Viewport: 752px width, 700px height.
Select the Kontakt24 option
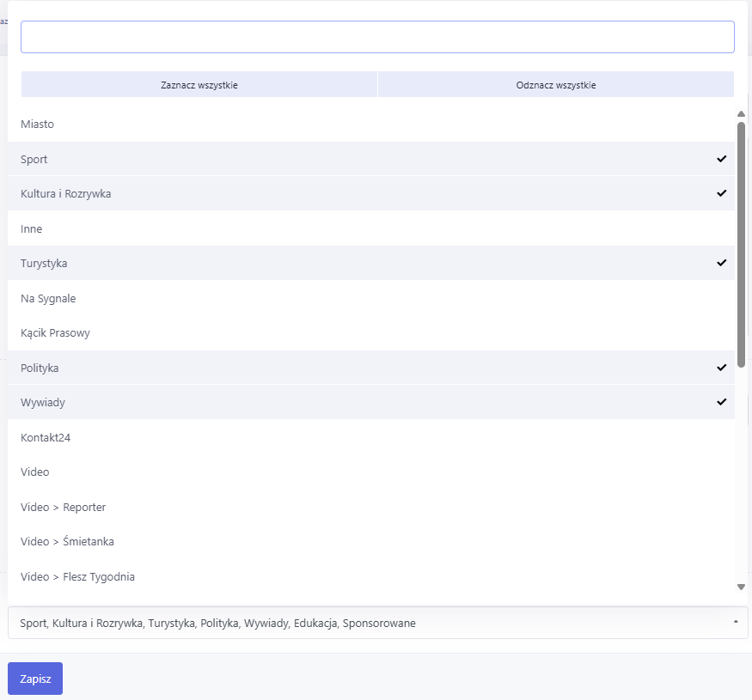click(370, 437)
